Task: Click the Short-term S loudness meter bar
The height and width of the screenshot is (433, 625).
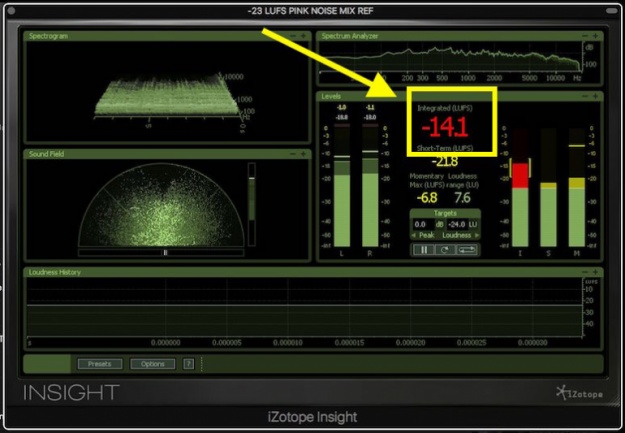Action: pyautogui.click(x=548, y=187)
